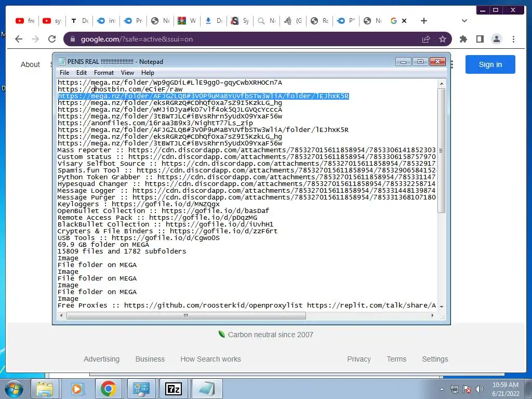The image size is (532, 399).
Task: Open the How Search works link
Action: coord(211,359)
